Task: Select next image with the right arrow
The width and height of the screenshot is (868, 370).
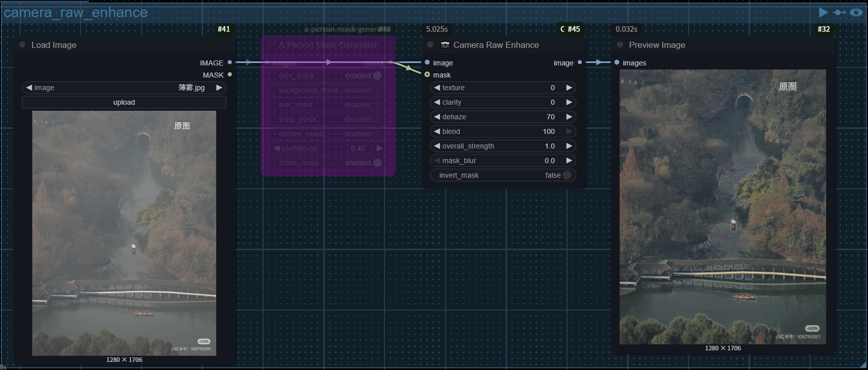Action: point(219,88)
